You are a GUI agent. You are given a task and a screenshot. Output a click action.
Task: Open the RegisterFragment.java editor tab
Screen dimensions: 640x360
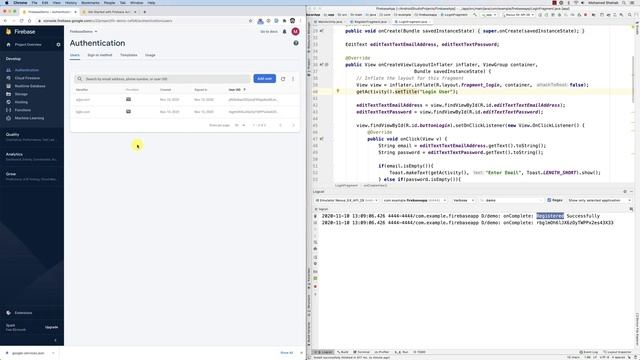click(369, 22)
